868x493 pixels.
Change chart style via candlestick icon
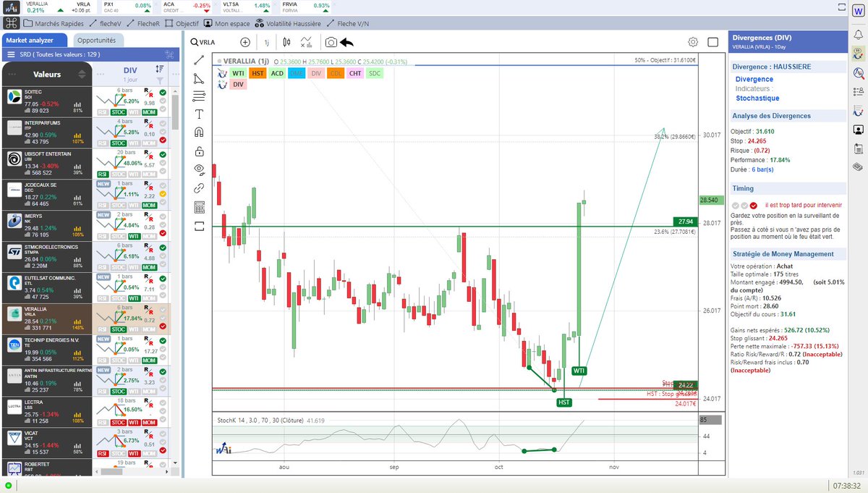point(286,43)
